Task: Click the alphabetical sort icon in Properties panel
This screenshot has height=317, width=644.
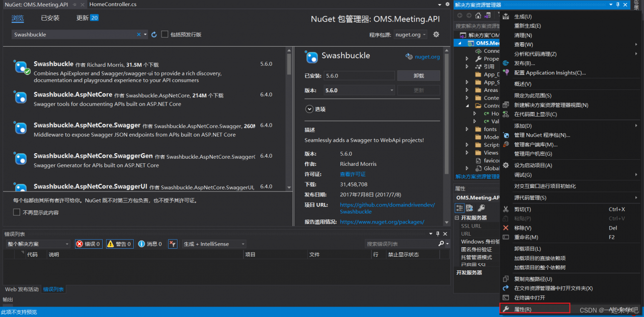Action: pyautogui.click(x=469, y=208)
